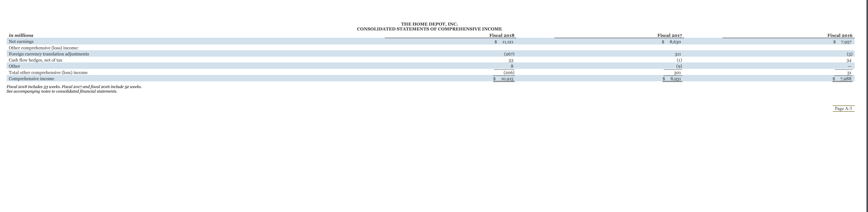Screen dimensions: 868x212
Task: Select the 'Fiscal 2018' column header
Action: tap(502, 35)
